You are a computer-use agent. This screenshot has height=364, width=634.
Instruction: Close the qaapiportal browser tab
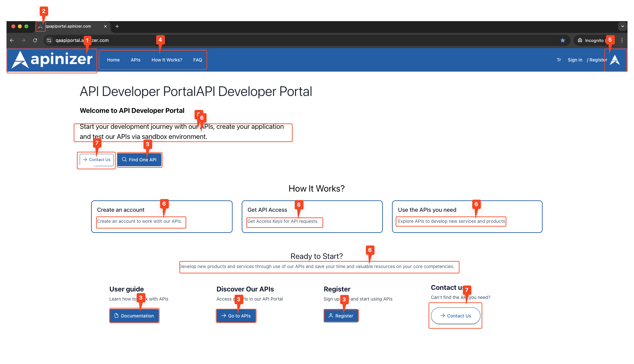click(x=105, y=26)
